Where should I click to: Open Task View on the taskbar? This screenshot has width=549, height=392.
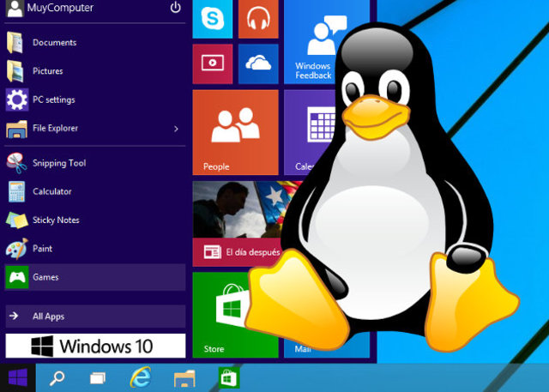pos(98,378)
